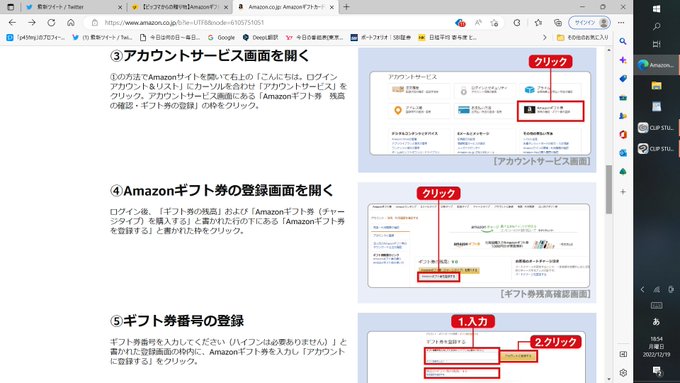
Task: Open the 日経平均 bookmark
Action: pyautogui.click(x=448, y=38)
